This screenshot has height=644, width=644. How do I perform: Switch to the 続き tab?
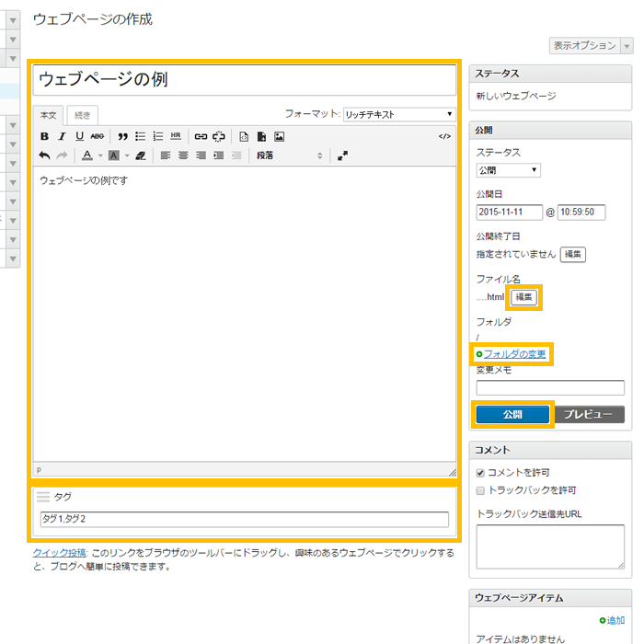pyautogui.click(x=83, y=115)
